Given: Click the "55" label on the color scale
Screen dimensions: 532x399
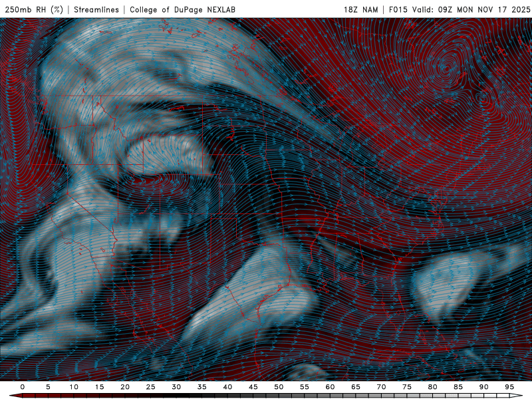Looking at the screenshot, I should (x=305, y=387).
